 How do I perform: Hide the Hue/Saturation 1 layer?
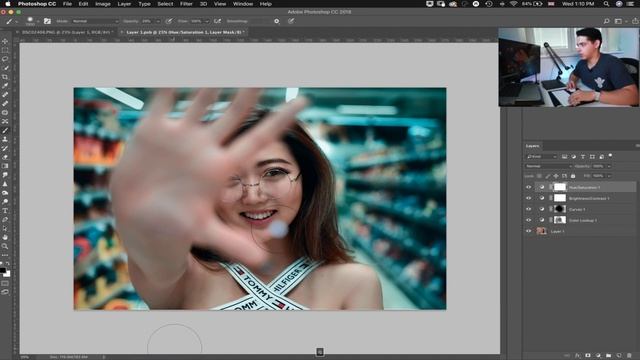[529, 187]
